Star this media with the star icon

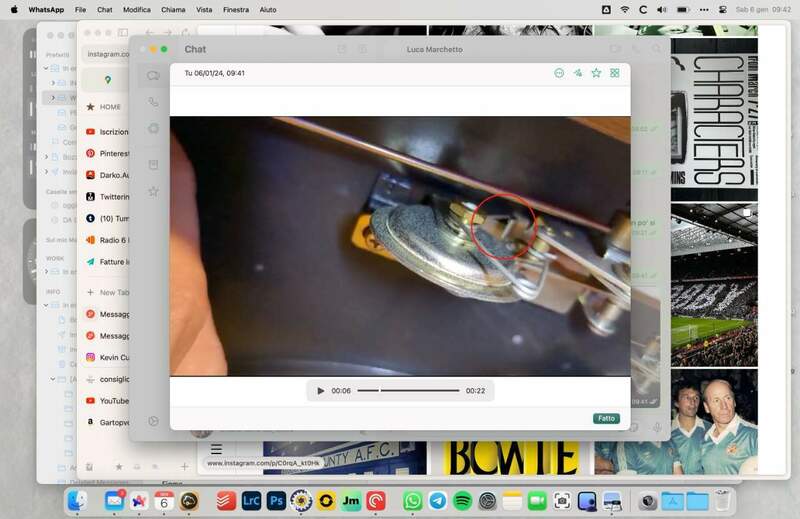(x=596, y=73)
